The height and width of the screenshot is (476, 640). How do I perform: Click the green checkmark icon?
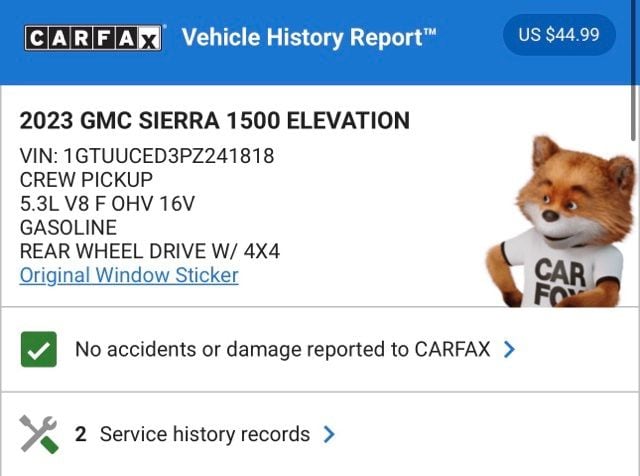click(x=39, y=349)
